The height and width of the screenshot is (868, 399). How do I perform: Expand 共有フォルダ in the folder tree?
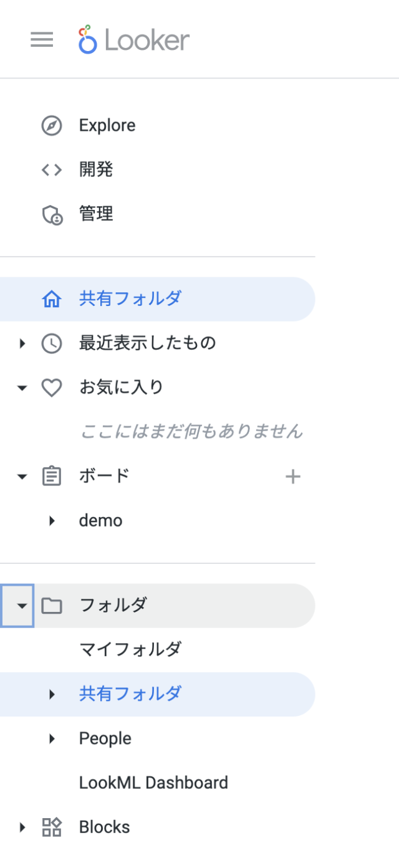(52, 694)
